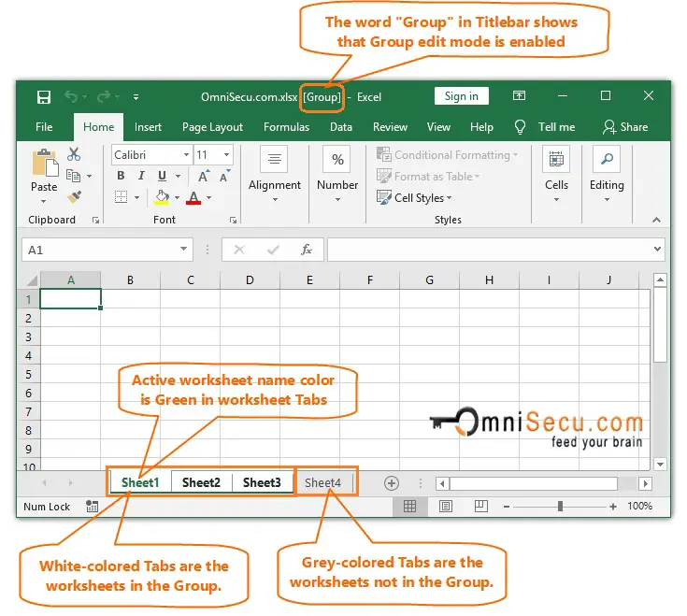The width and height of the screenshot is (687, 616).
Task: Click inside the formula bar
Action: pyautogui.click(x=490, y=250)
